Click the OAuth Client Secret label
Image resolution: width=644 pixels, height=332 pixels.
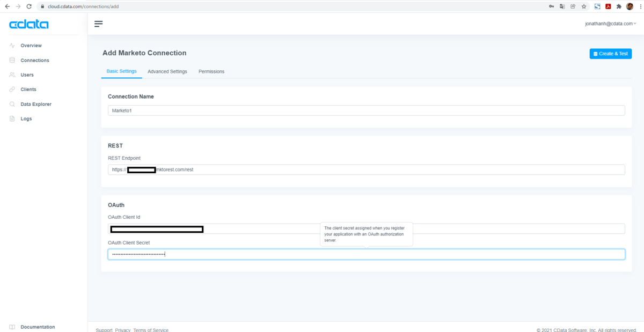(x=129, y=242)
